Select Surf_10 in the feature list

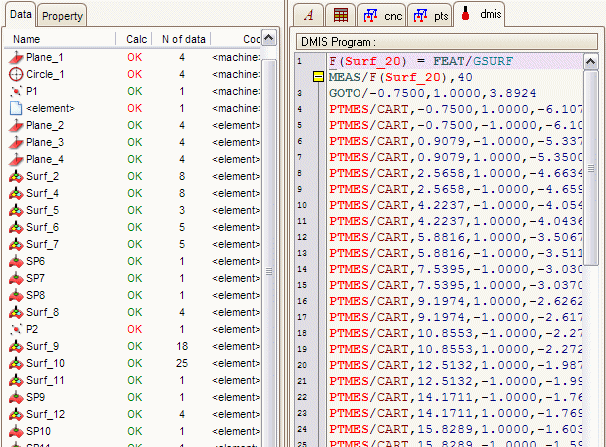click(x=45, y=363)
